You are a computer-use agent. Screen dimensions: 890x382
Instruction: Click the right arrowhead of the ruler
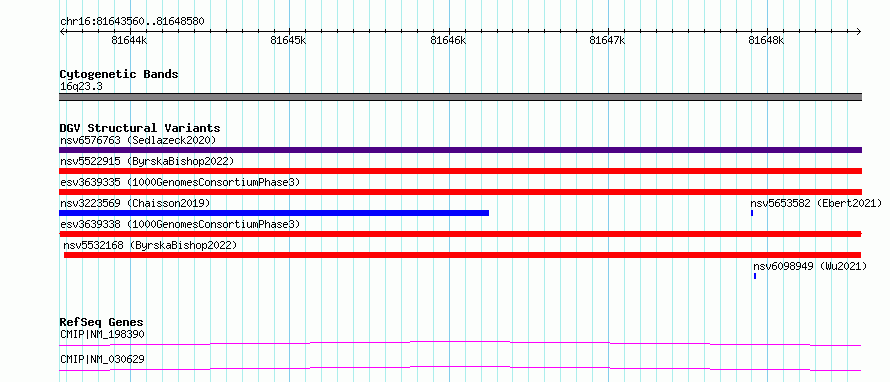(859, 31)
